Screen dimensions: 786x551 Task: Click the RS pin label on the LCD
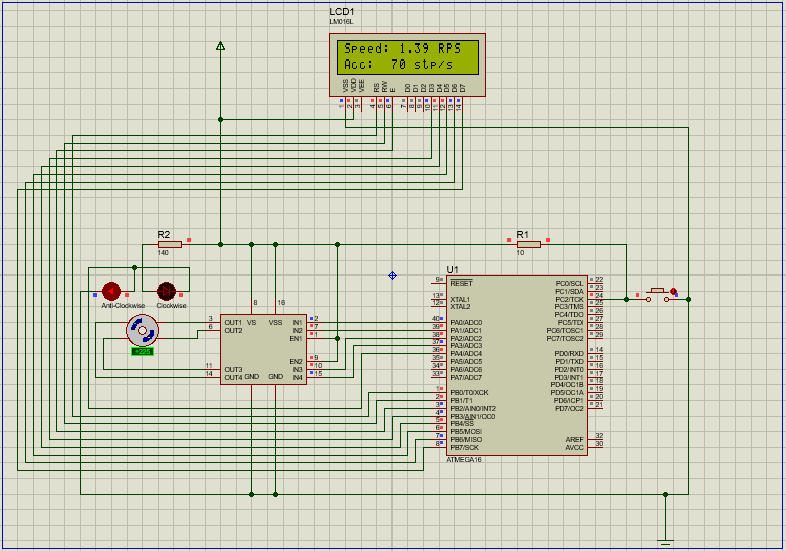pos(376,88)
